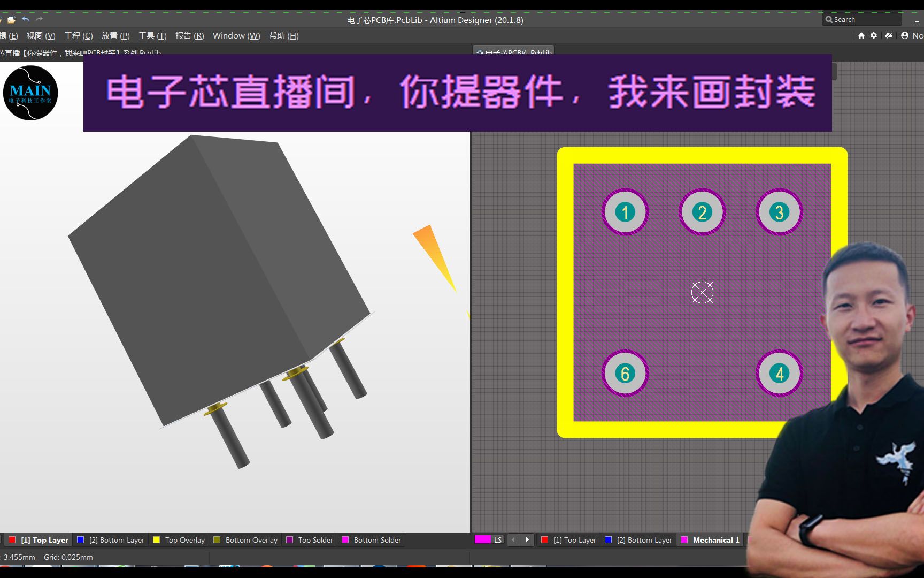Click the open folder icon in title bar

pos(11,19)
